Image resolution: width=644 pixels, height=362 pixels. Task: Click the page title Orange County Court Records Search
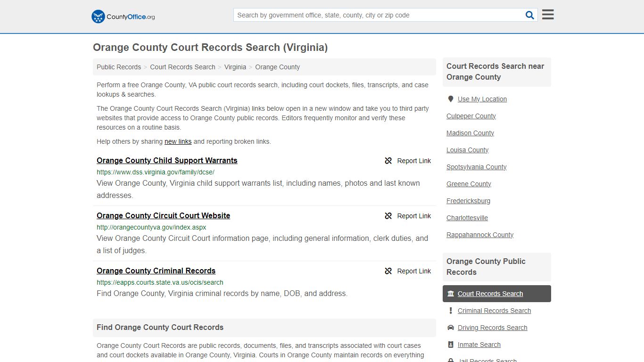pos(210,47)
